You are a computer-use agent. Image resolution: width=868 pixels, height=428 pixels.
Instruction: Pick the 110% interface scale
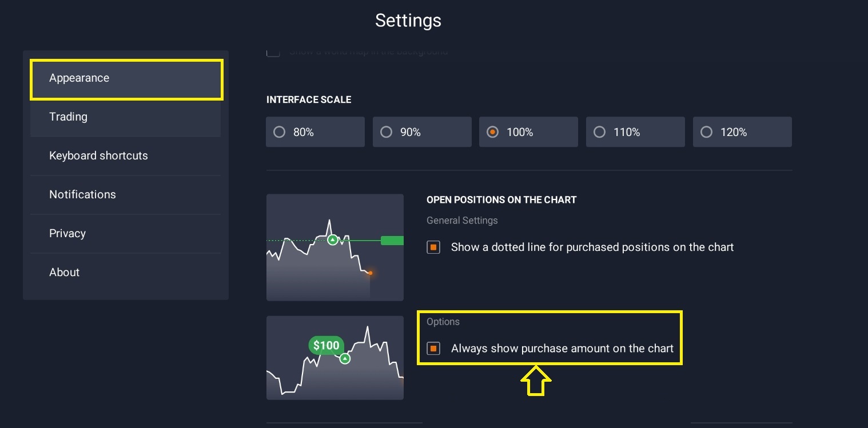tap(635, 132)
